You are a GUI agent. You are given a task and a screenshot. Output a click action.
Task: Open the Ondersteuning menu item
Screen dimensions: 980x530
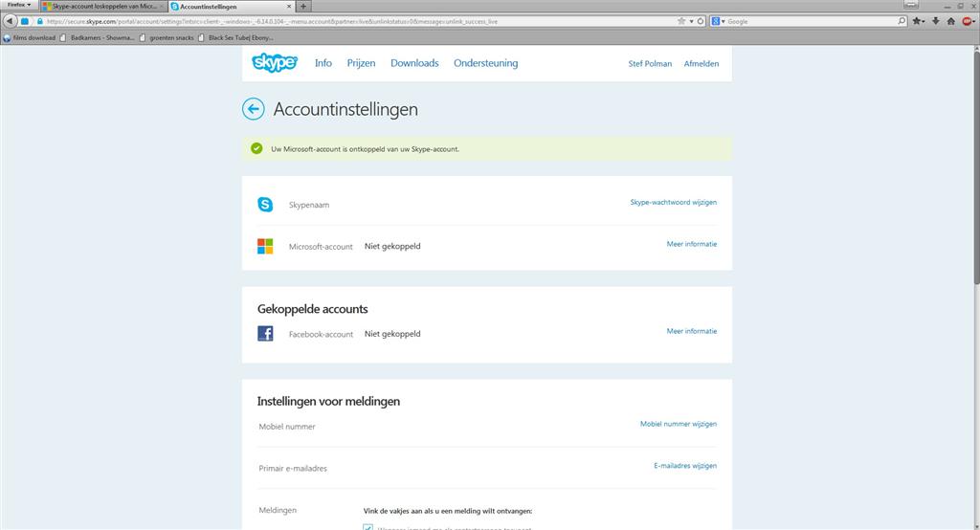(x=485, y=63)
